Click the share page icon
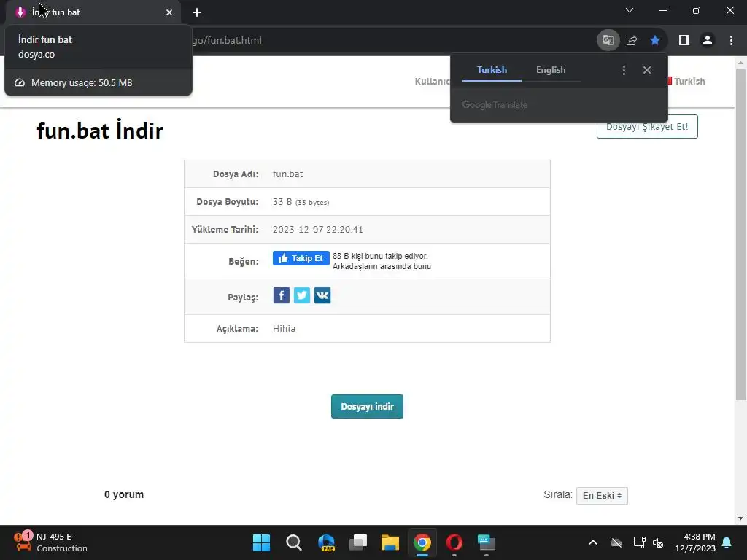Image resolution: width=747 pixels, height=560 pixels. [632, 41]
